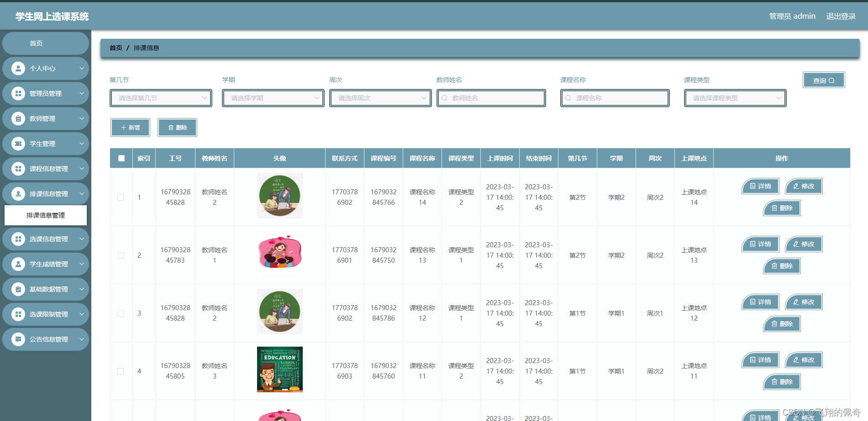Open 个人中心 via its person icon
The width and height of the screenshot is (868, 421).
(18, 68)
